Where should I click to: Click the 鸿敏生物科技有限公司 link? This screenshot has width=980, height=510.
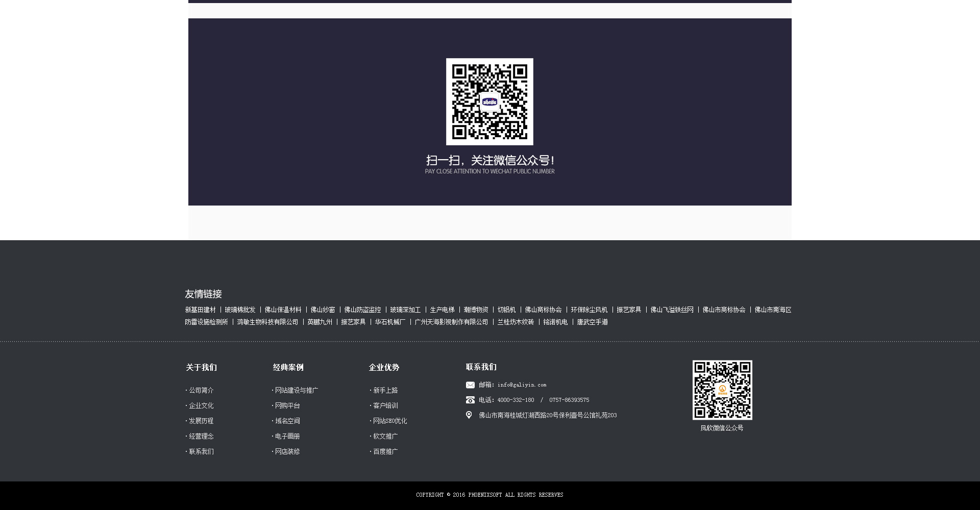(267, 322)
